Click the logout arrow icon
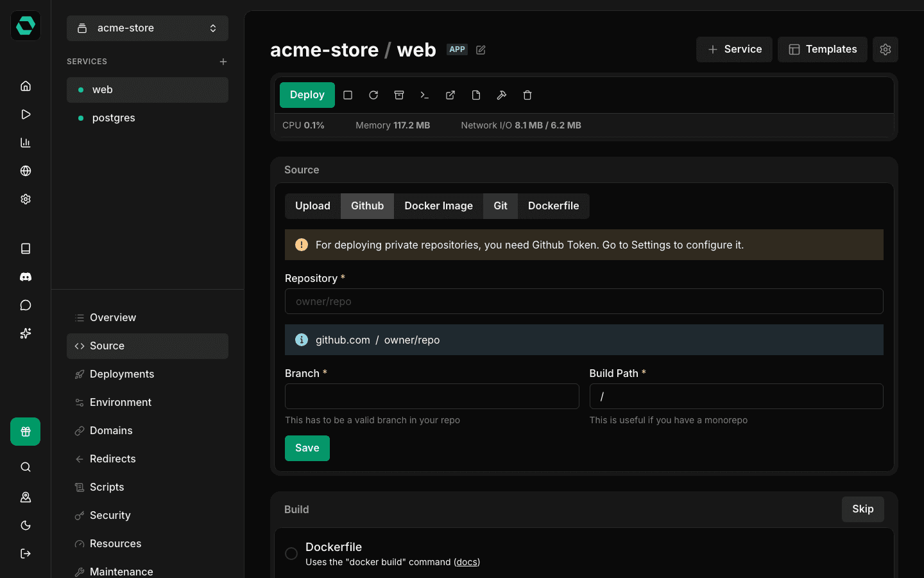 (x=26, y=554)
